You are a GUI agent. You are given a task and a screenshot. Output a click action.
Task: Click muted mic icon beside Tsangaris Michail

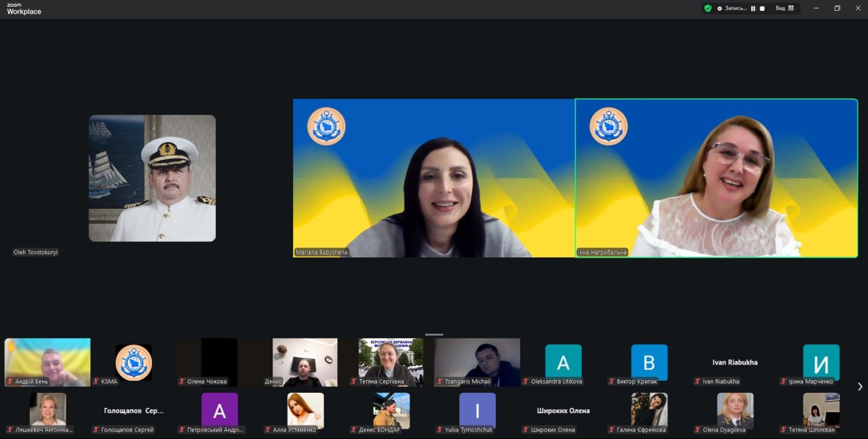click(440, 381)
